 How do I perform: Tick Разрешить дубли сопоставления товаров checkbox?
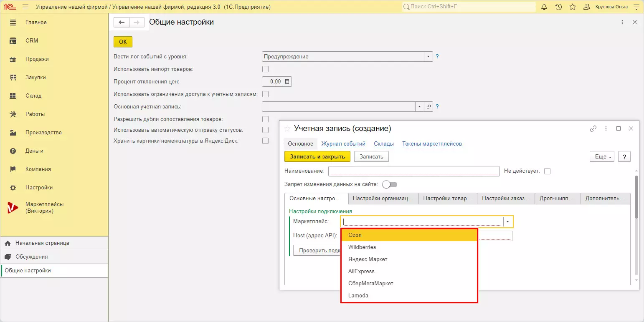[265, 119]
